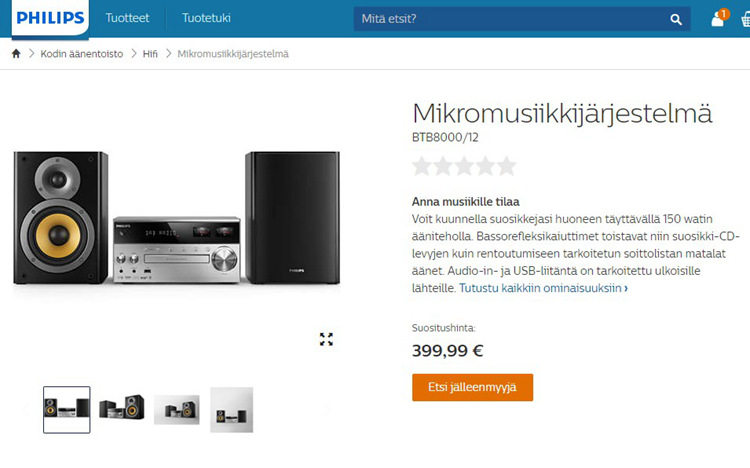Image resolution: width=750 pixels, height=468 pixels.
Task: Click the Mikromusiikkijärjestelmä breadcrumb item
Action: [x=233, y=53]
